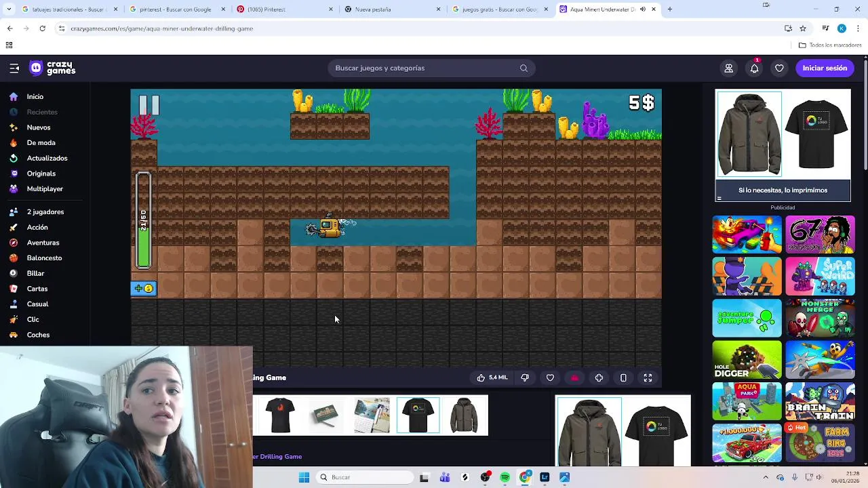Open 'De moda' category
Screen dimensions: 868x488
[x=41, y=143]
